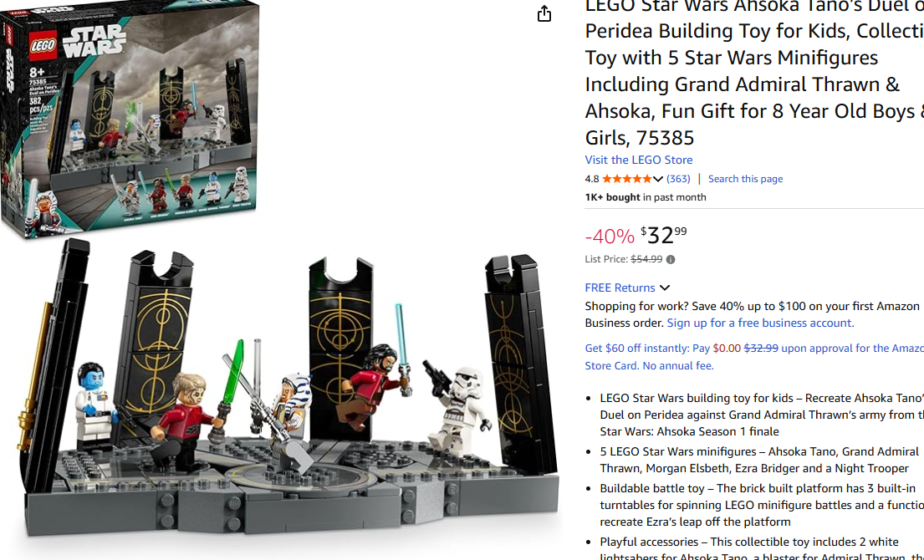
Task: Open the List Price info icon
Action: click(x=671, y=259)
